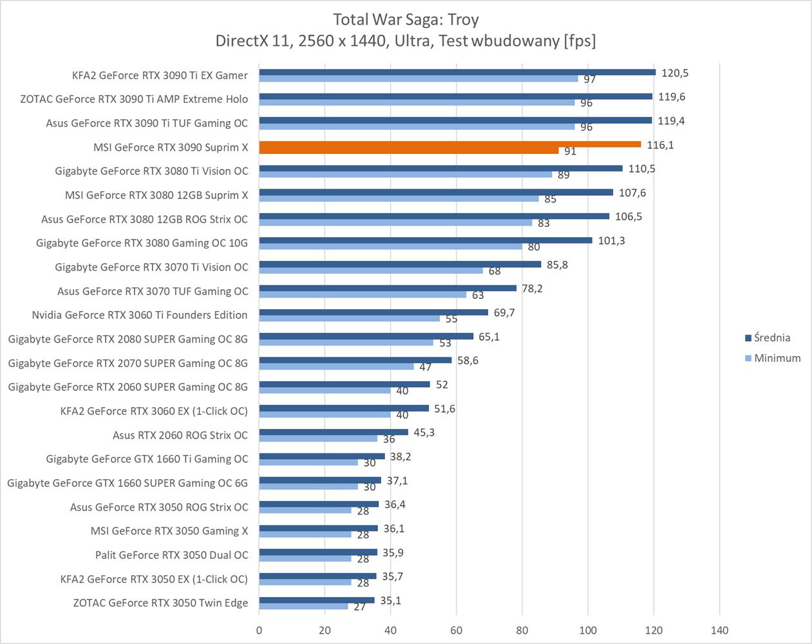Click the average value "120,5"
Image resolution: width=812 pixels, height=644 pixels.
point(675,73)
